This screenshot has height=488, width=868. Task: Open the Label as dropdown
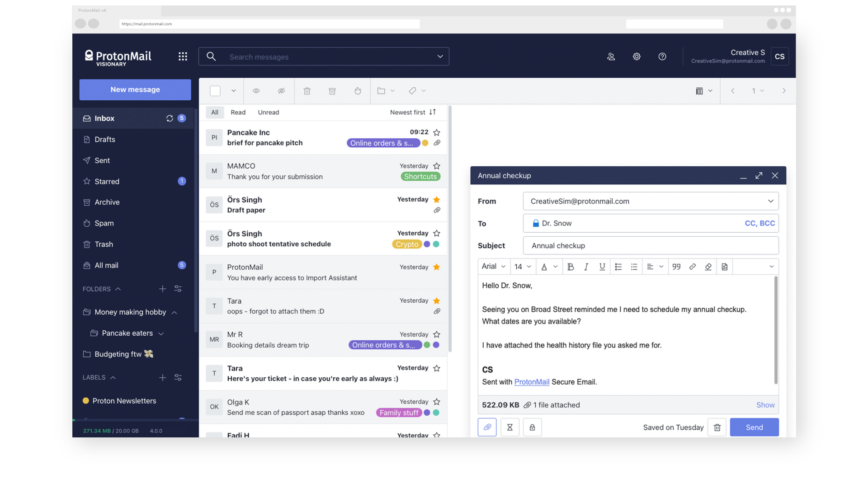point(417,91)
